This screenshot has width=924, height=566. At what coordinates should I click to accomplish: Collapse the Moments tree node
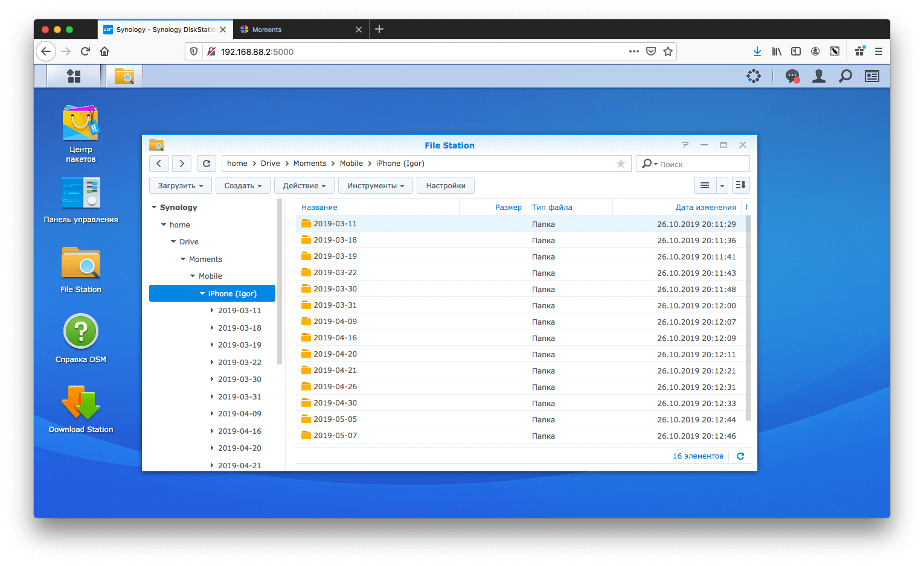coord(183,259)
